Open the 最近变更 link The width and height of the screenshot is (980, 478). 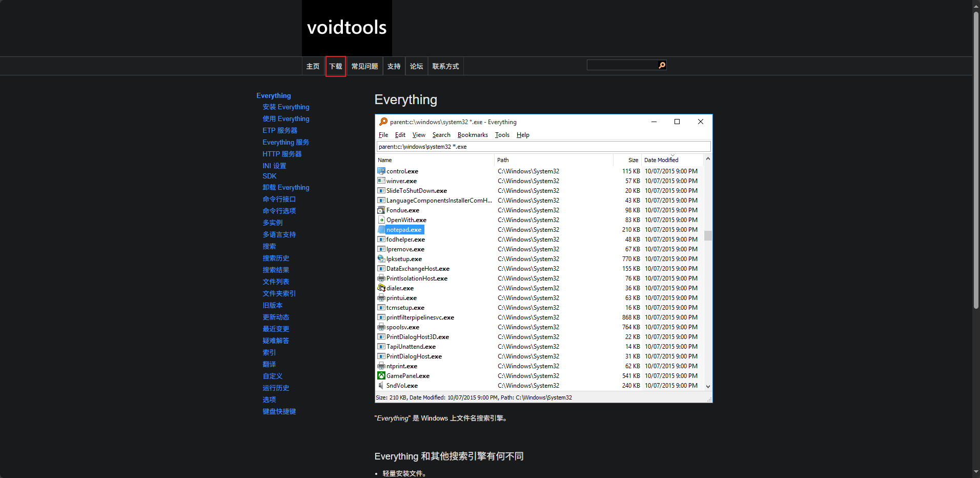(x=276, y=329)
